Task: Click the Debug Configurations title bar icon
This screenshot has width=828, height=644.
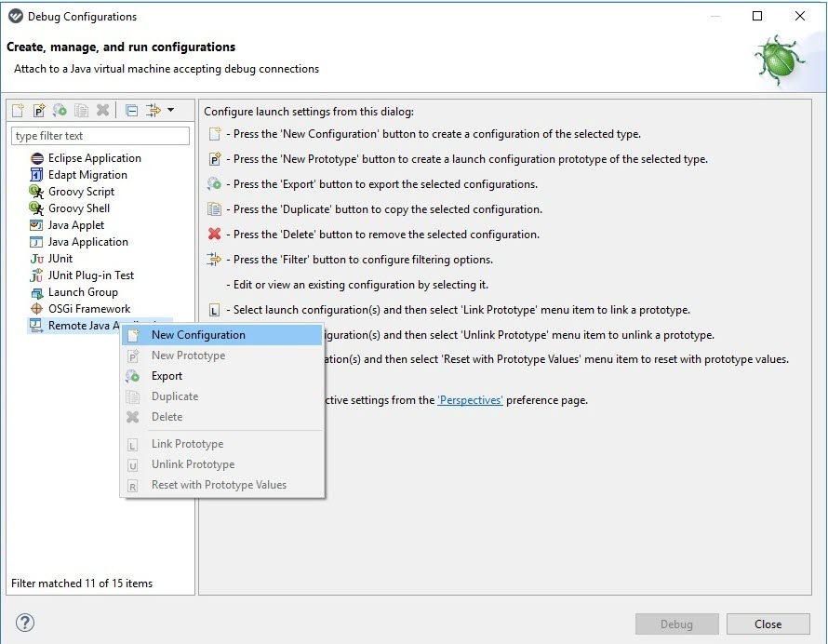Action: 16,17
